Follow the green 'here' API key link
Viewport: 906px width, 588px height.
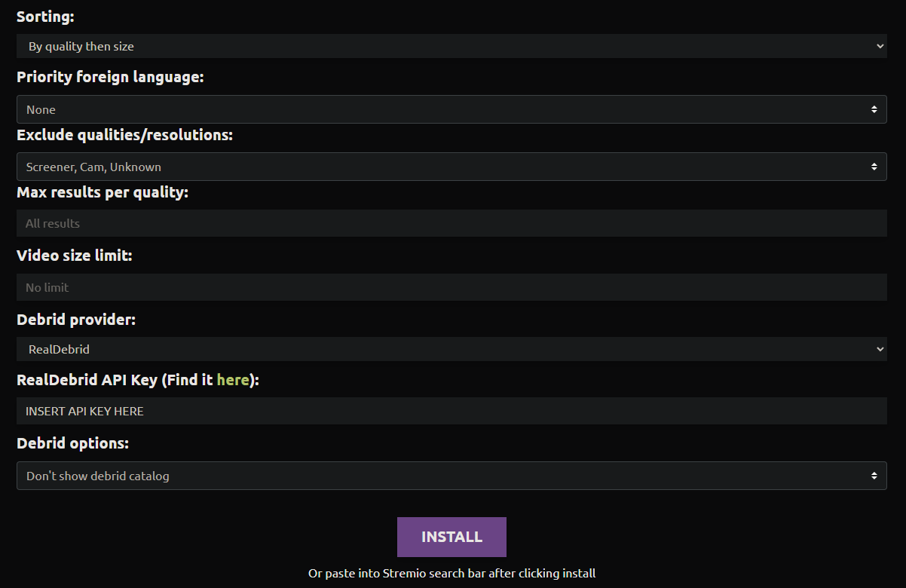click(x=232, y=380)
